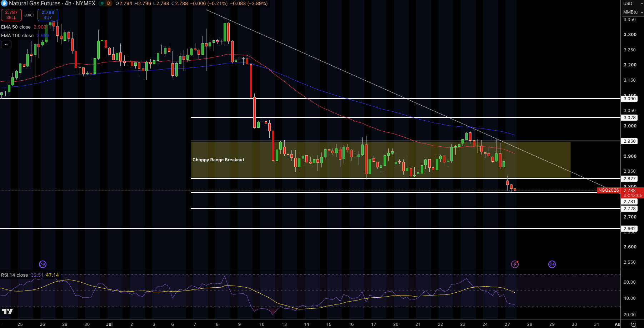Screen dimensions: 644x328
Task: Click the 0.001 spread value
Action: [x=30, y=15]
